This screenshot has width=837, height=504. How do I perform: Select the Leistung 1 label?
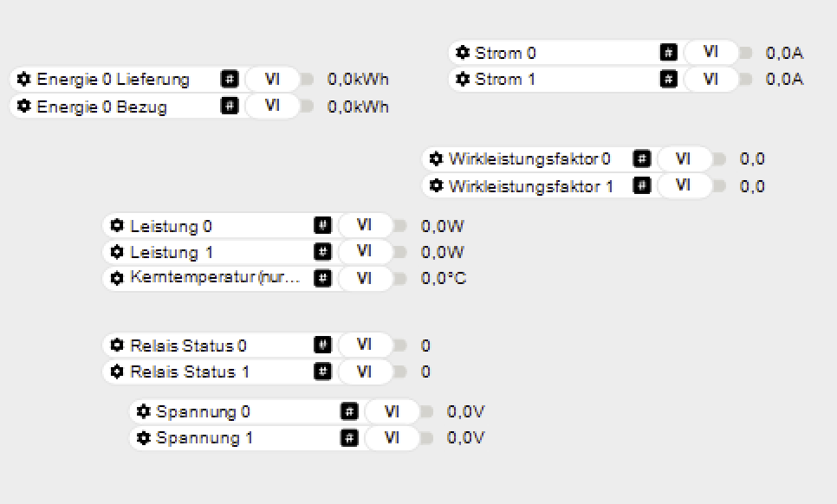point(172,252)
